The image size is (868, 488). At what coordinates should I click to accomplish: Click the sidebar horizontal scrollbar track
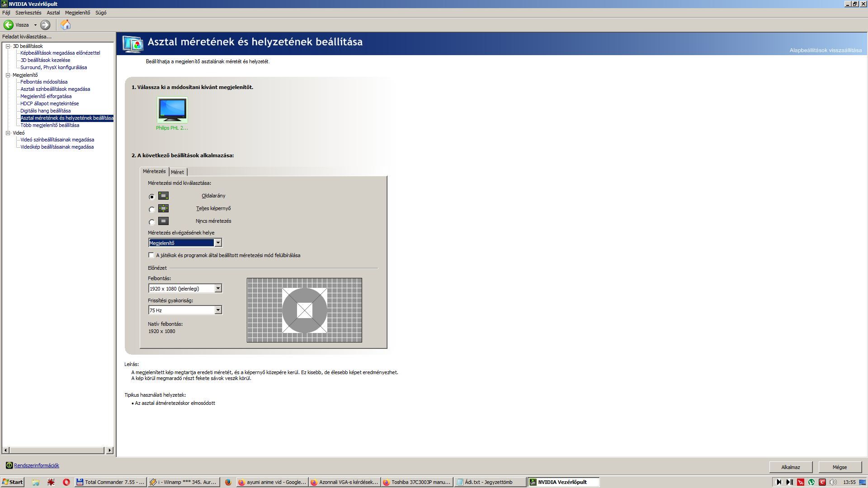tap(57, 450)
